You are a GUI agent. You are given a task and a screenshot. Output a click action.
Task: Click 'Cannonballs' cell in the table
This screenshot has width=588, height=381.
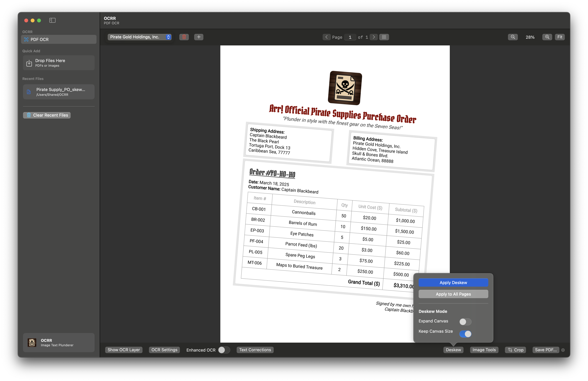[x=304, y=213]
